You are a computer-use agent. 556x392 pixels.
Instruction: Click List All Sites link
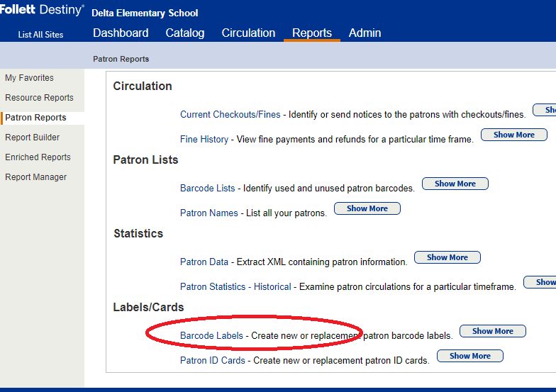tap(40, 35)
